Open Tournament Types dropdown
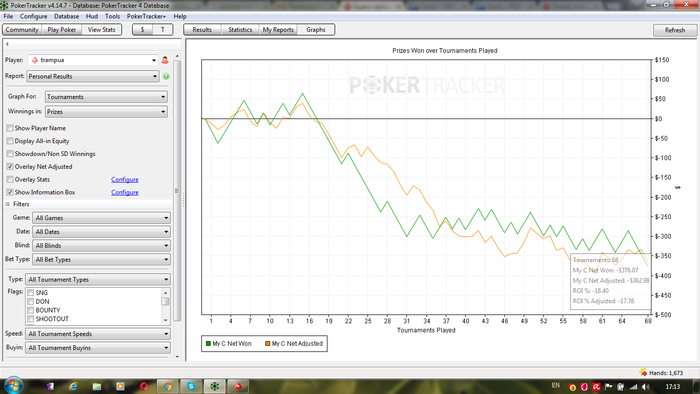 coord(98,280)
